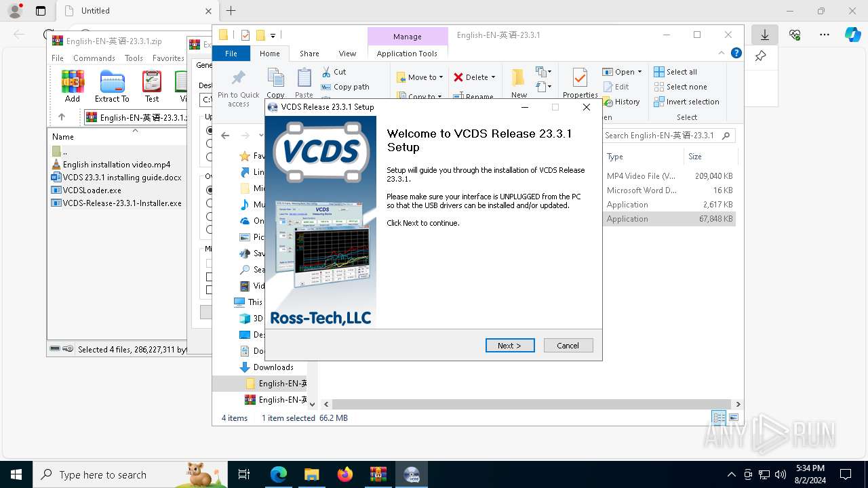Click the Properties icon in the ribbon
This screenshot has height=488, width=868.
[x=580, y=78]
